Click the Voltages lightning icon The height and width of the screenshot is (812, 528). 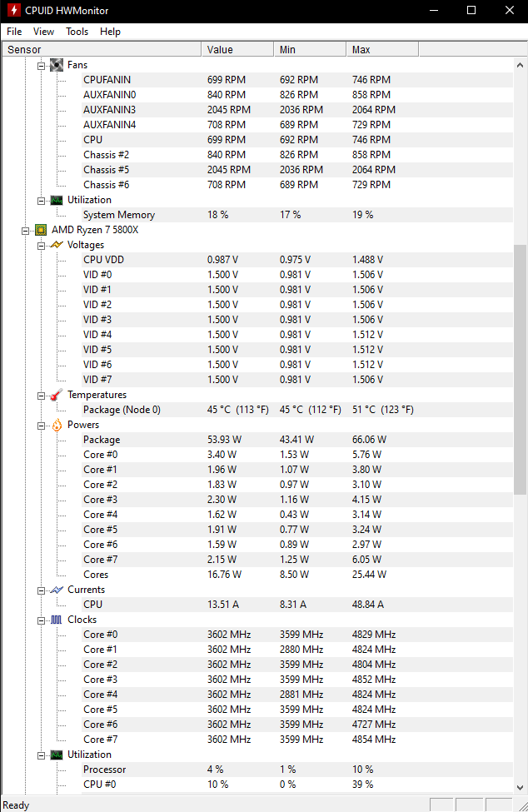(x=57, y=245)
